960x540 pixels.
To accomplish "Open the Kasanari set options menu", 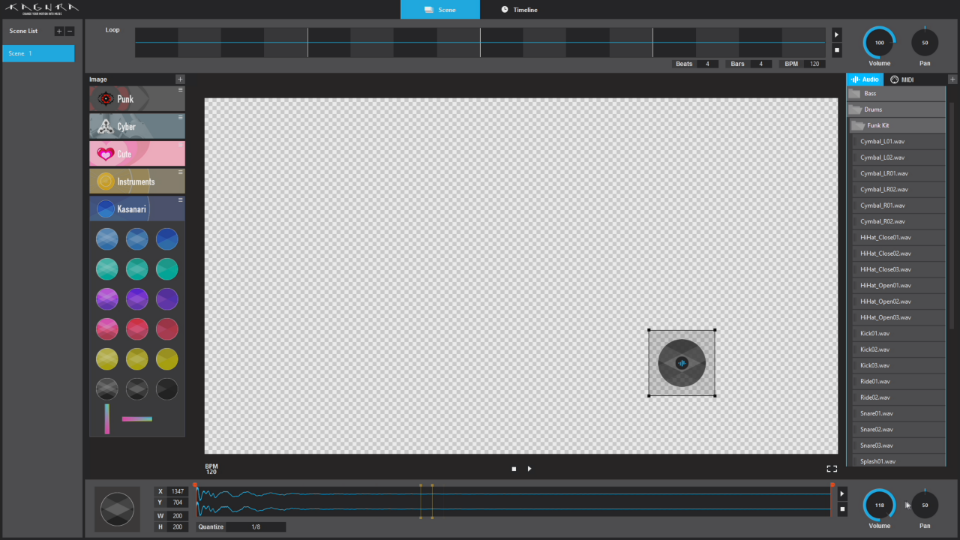I will tap(181, 200).
